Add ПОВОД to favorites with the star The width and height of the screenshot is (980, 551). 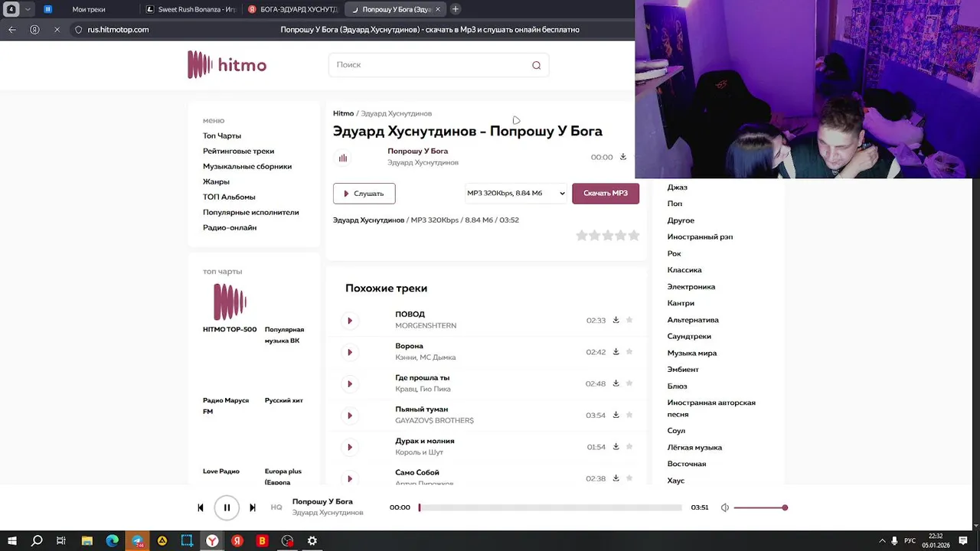tap(629, 320)
